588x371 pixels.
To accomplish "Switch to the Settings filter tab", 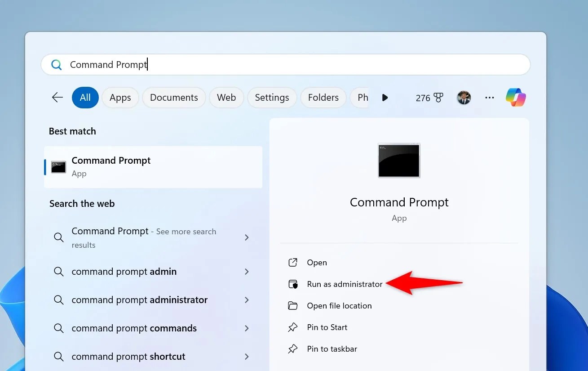I will click(271, 97).
